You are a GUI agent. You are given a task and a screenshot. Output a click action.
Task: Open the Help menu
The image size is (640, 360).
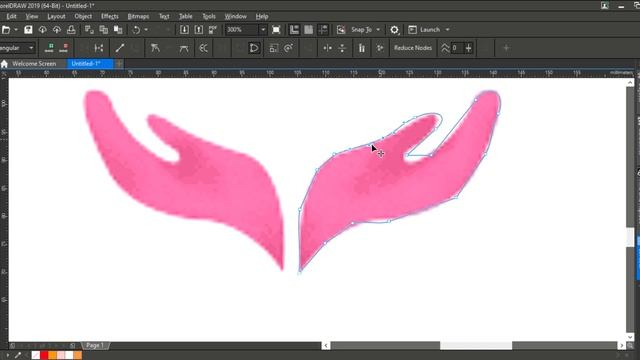262,17
